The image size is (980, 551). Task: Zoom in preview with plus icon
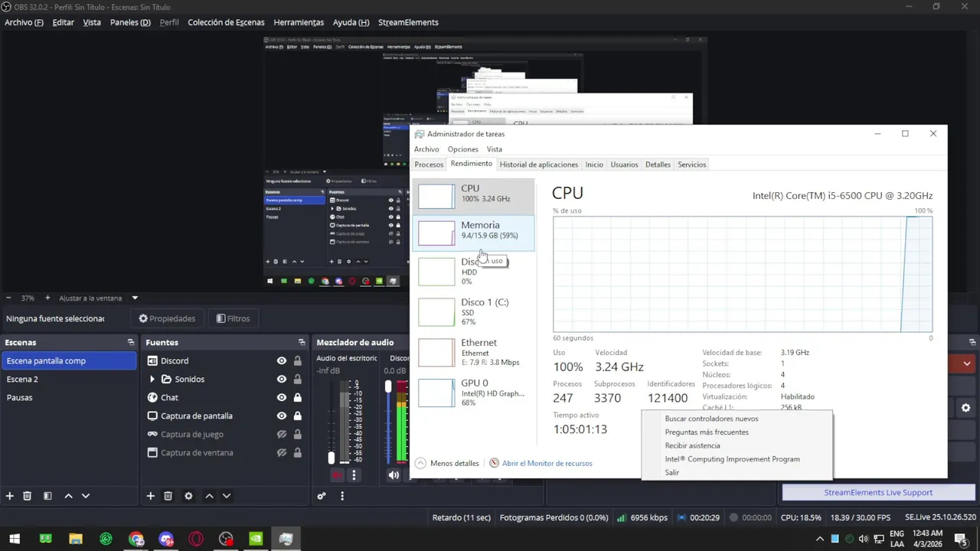[x=47, y=298]
